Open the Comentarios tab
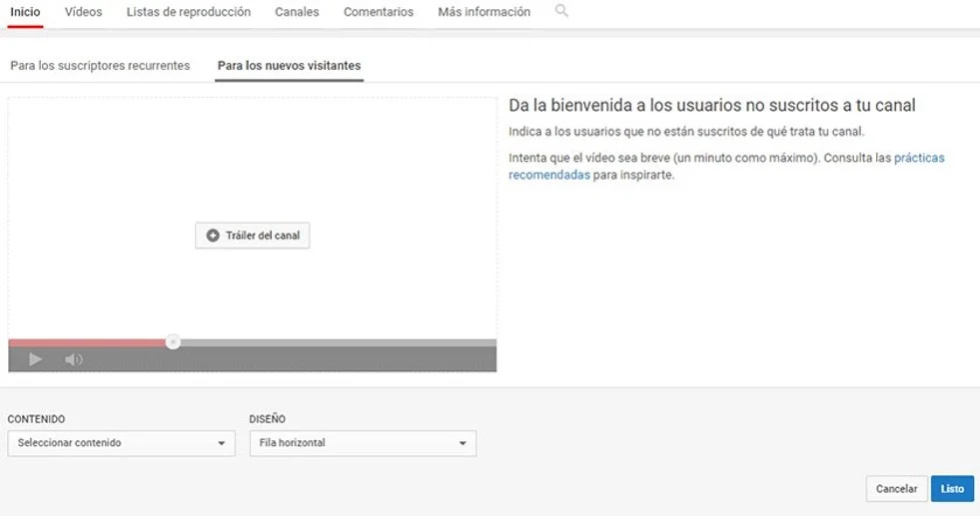 (378, 12)
